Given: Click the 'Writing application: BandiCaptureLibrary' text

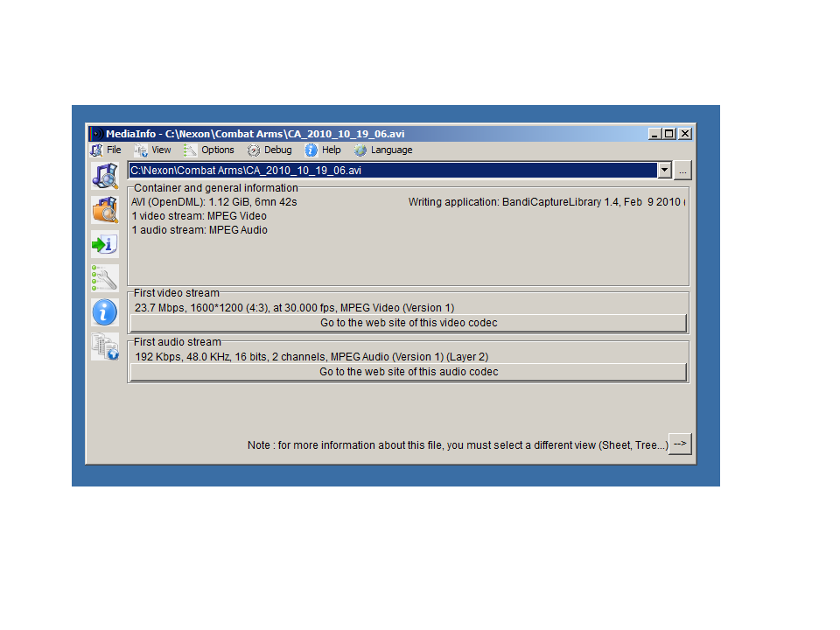Looking at the screenshot, I should point(547,202).
